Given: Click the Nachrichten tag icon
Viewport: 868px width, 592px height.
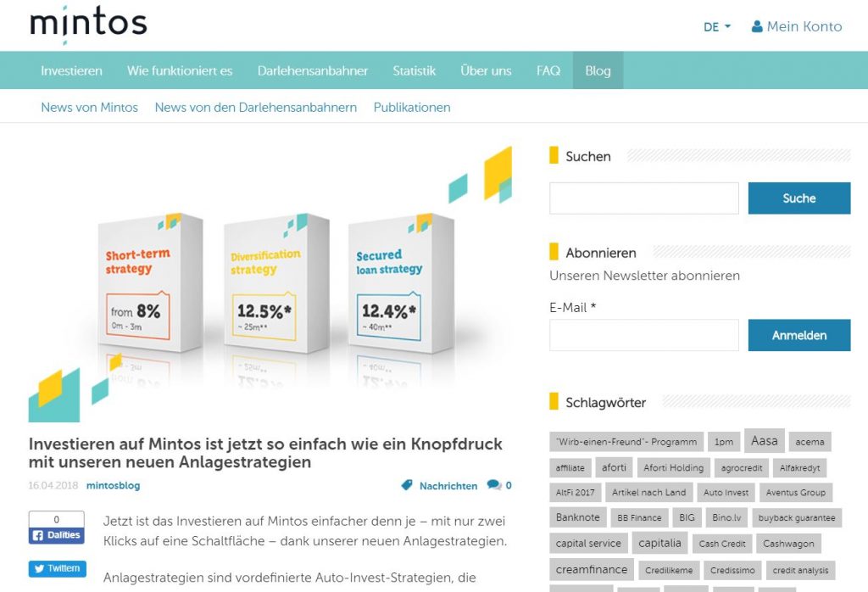Looking at the screenshot, I should click(407, 486).
